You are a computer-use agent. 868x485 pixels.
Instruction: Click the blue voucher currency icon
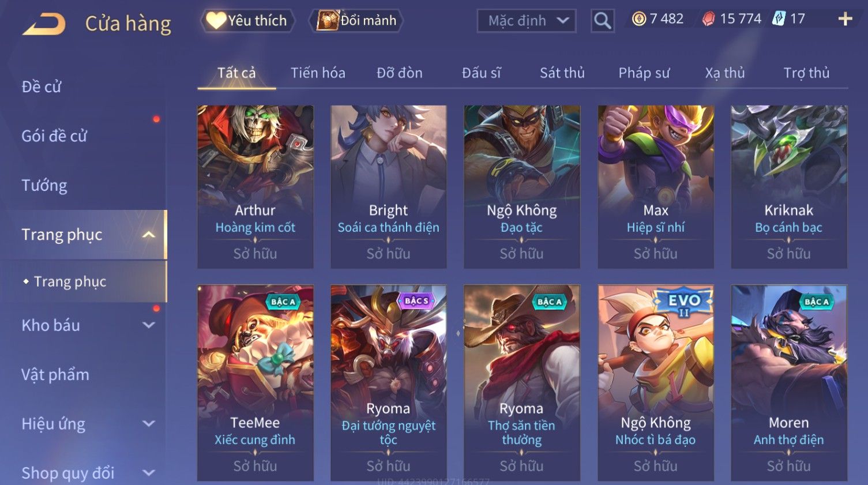coord(779,19)
